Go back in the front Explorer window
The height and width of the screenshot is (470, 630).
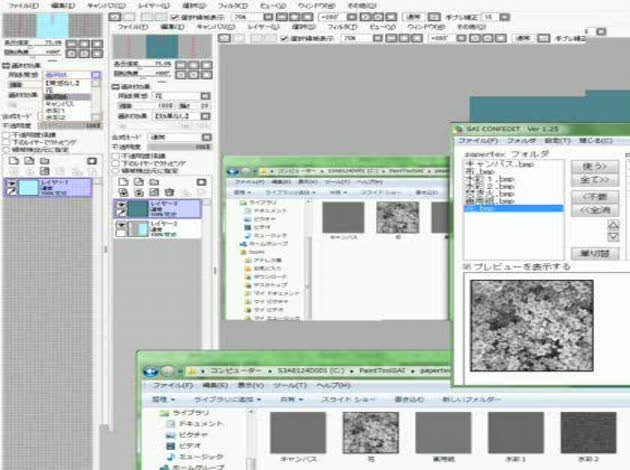(151, 371)
